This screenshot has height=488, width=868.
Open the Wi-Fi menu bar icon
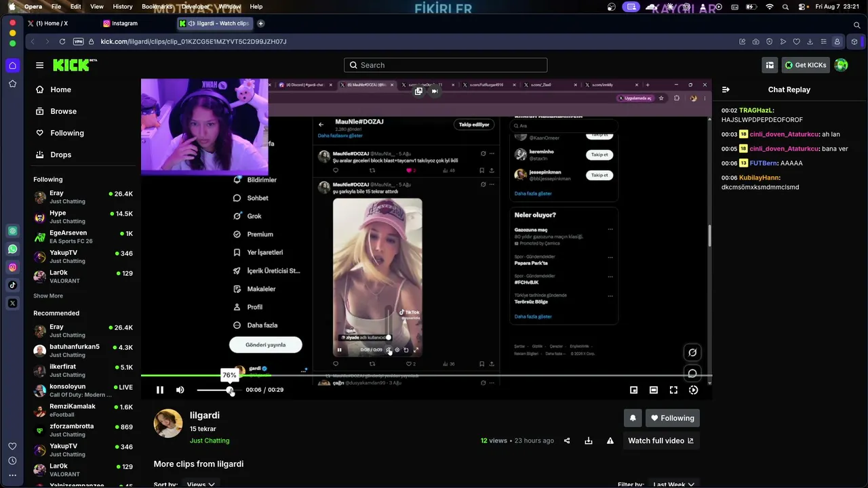tap(770, 7)
